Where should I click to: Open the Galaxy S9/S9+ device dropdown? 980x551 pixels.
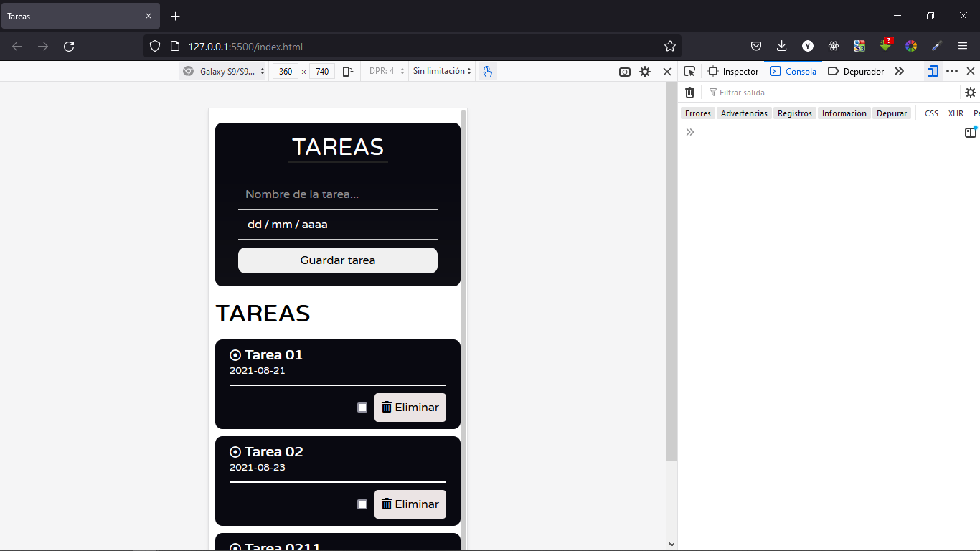(x=223, y=72)
